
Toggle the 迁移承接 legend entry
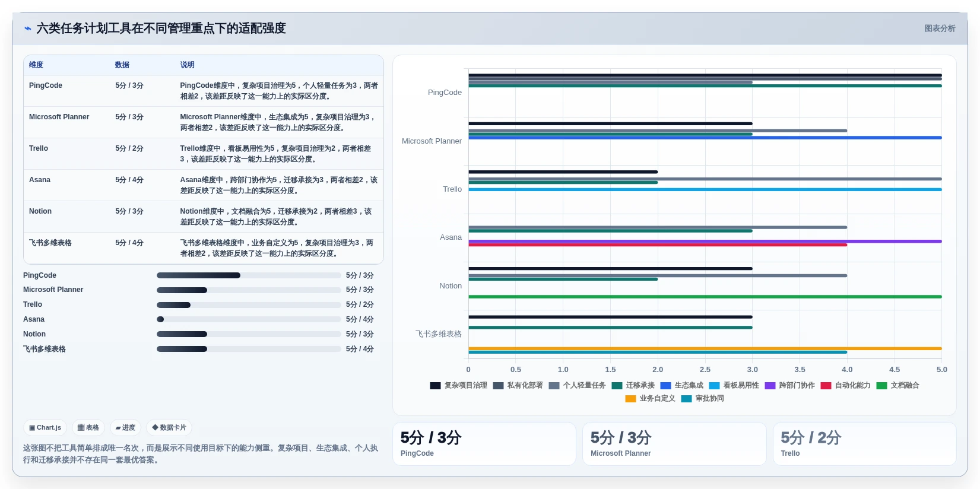tap(633, 386)
